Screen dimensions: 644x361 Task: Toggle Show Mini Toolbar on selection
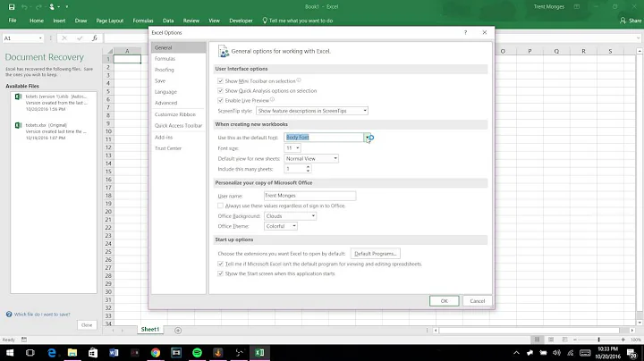pyautogui.click(x=221, y=80)
